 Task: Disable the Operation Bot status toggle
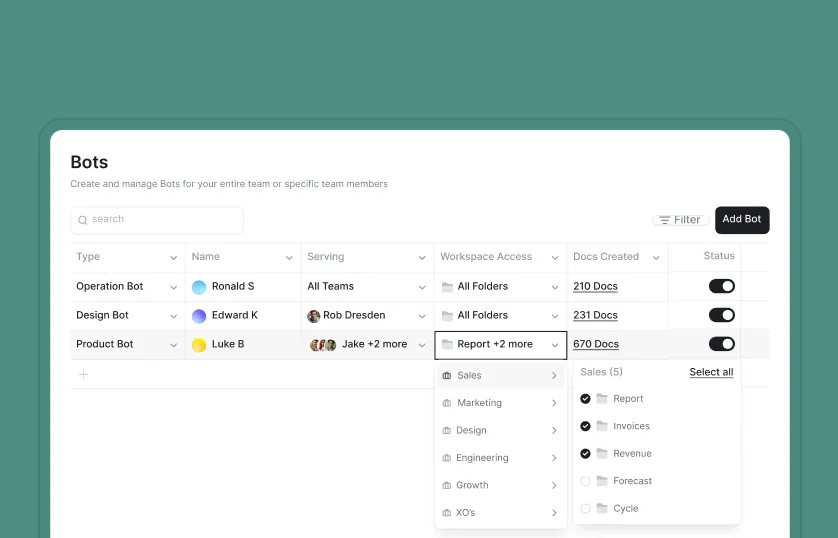722,286
